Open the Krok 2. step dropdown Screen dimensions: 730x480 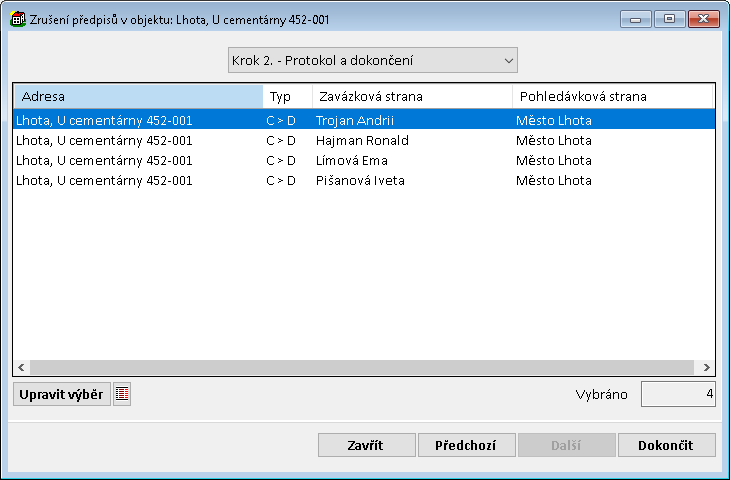click(372, 61)
